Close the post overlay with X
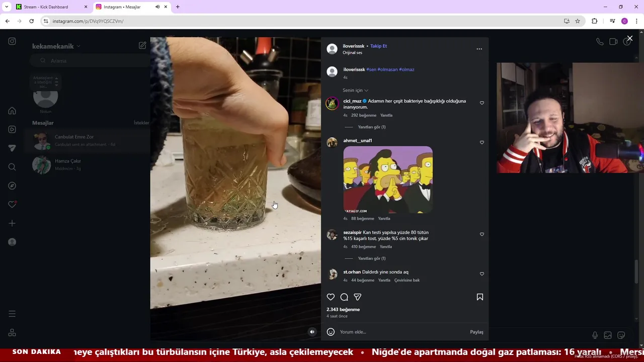Image resolution: width=644 pixels, height=362 pixels. 629,38
